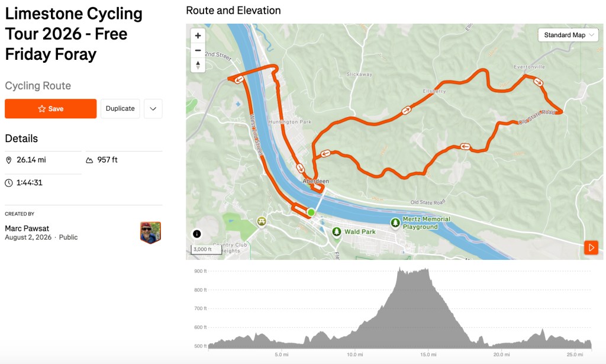Open the Standard Map dropdown
The width and height of the screenshot is (606, 364).
568,35
